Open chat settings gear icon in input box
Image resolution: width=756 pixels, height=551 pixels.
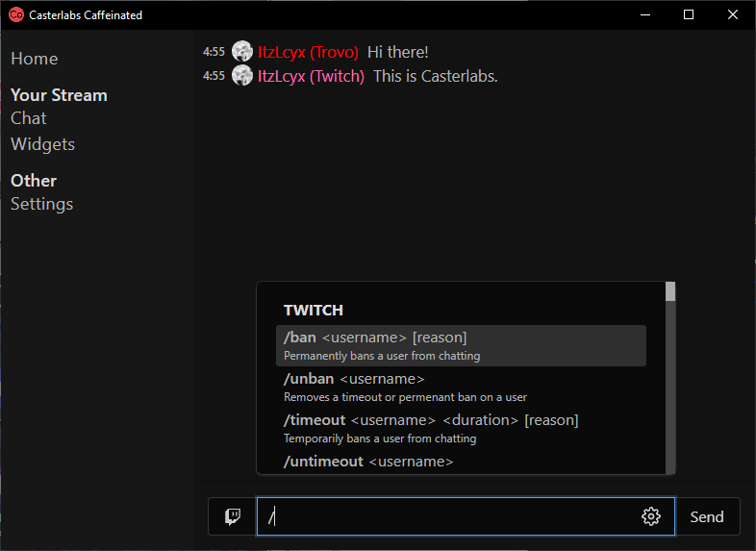click(651, 516)
